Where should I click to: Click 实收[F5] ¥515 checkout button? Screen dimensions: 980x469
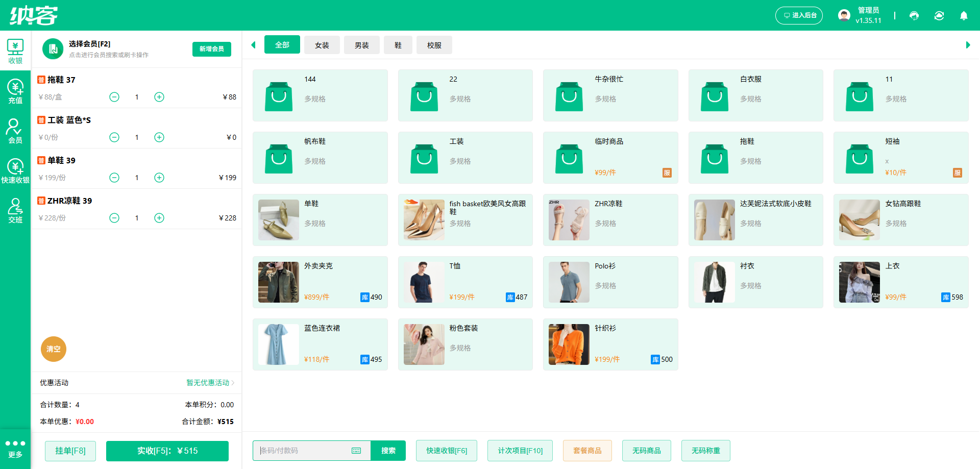pos(167,451)
